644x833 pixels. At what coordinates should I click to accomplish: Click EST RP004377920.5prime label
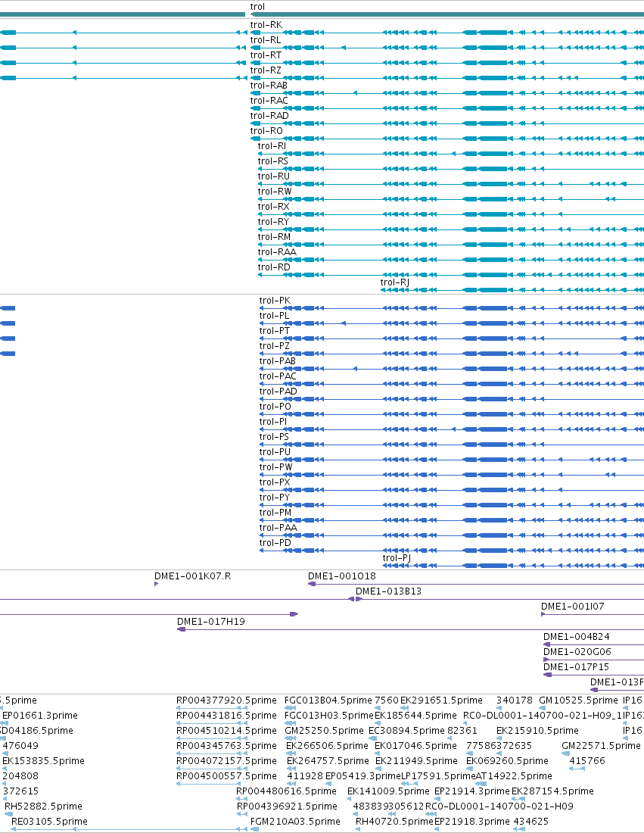227,700
